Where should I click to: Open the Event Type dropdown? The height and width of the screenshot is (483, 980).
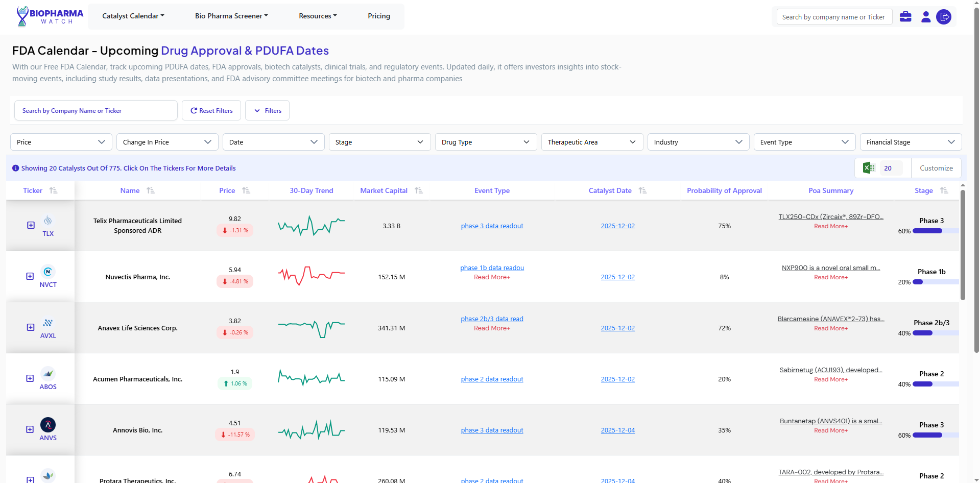pos(805,142)
